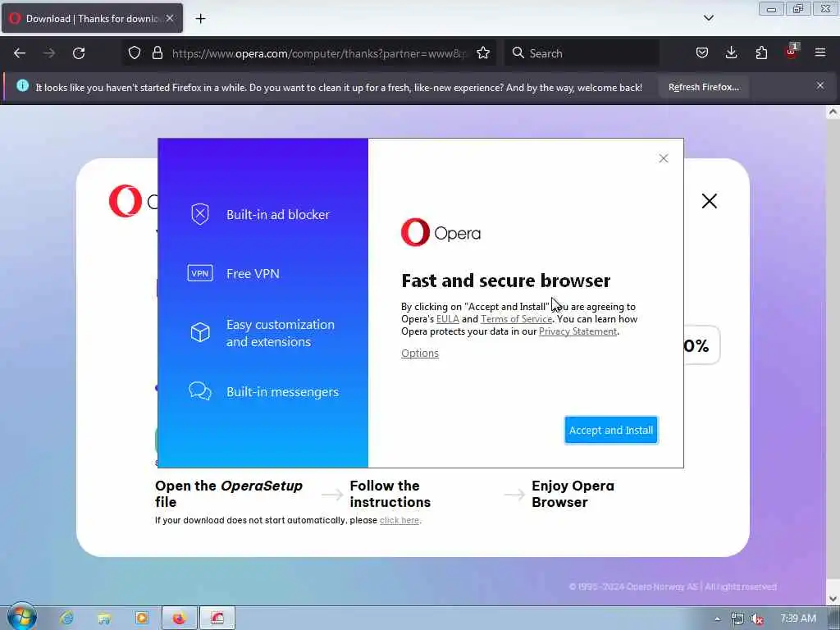This screenshot has width=840, height=630.
Task: Dismiss the Firefox refresh notification bar
Action: (820, 85)
